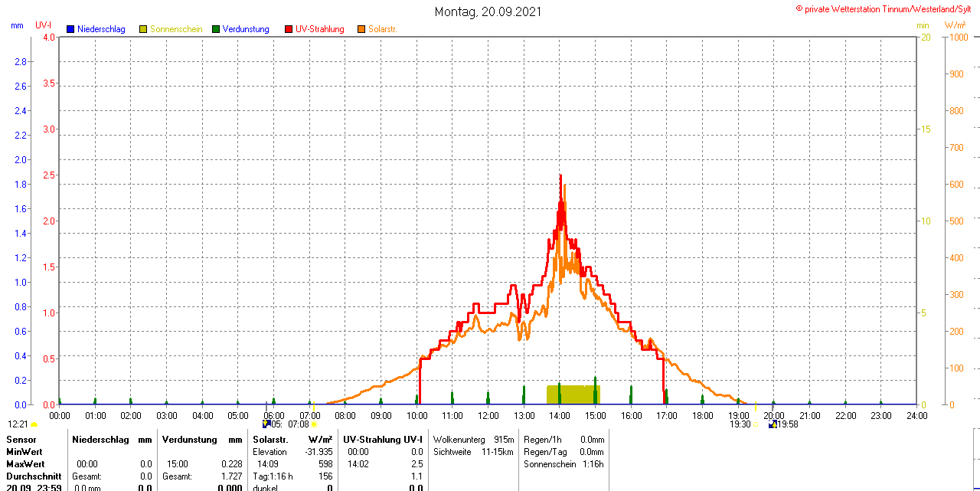Click the yellow Sonnenschein legend square
Image resolution: width=980 pixels, height=491 pixels.
click(143, 29)
